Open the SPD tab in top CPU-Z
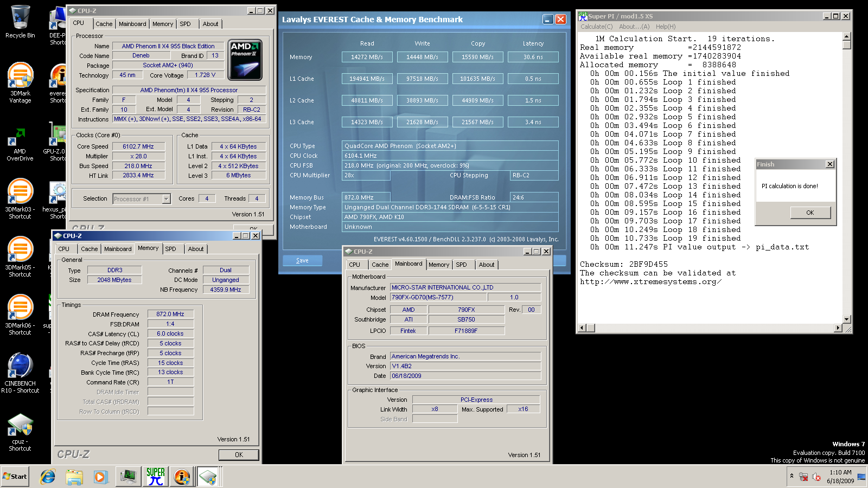Viewport: 868px width, 488px height. [x=185, y=24]
